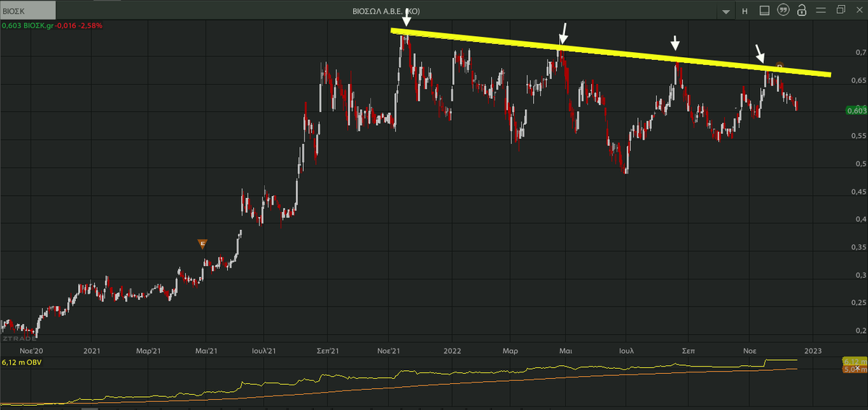Image resolution: width=868 pixels, height=410 pixels.
Task: Close the chart window
Action: pos(859,10)
